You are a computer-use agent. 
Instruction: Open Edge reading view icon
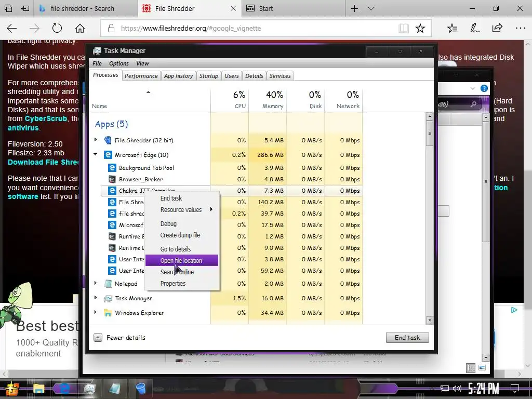point(403,28)
